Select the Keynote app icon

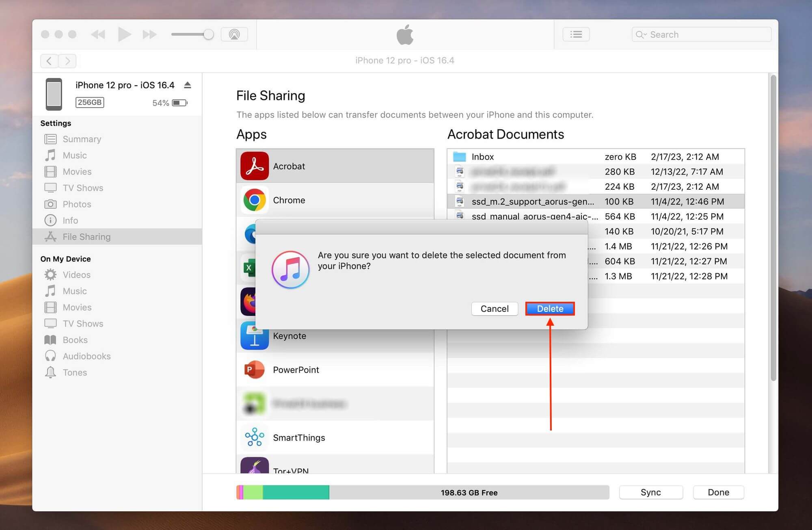click(x=255, y=336)
